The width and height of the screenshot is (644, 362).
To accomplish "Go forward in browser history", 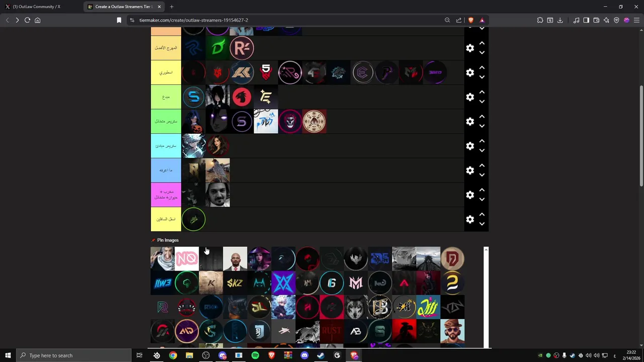I will click(x=17, y=20).
